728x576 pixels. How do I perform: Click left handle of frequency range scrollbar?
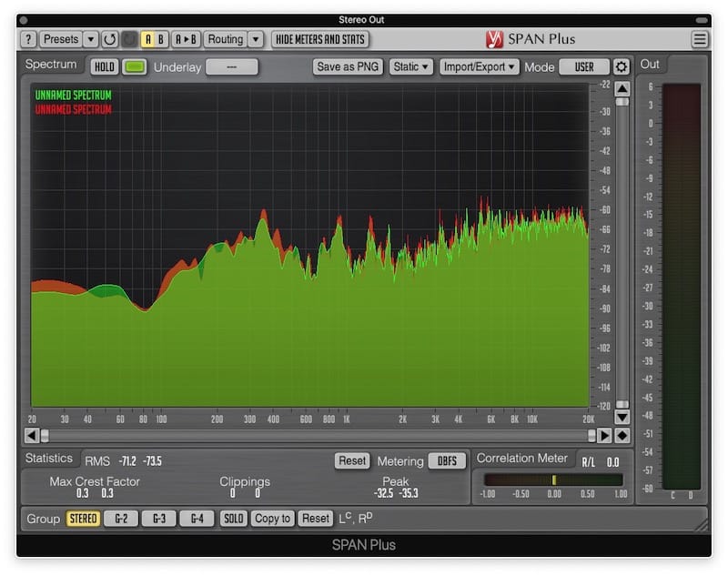[45, 435]
